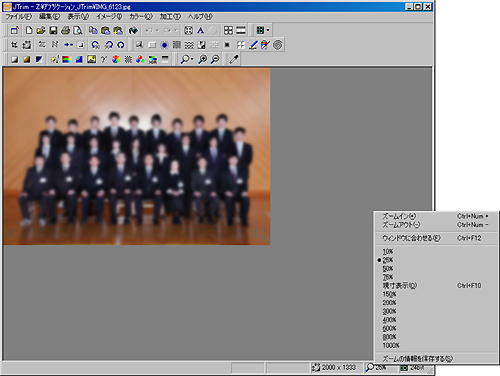Image resolution: width=500 pixels, height=376 pixels.
Task: Click the horizontal arrows flip icon
Action: click(68, 45)
